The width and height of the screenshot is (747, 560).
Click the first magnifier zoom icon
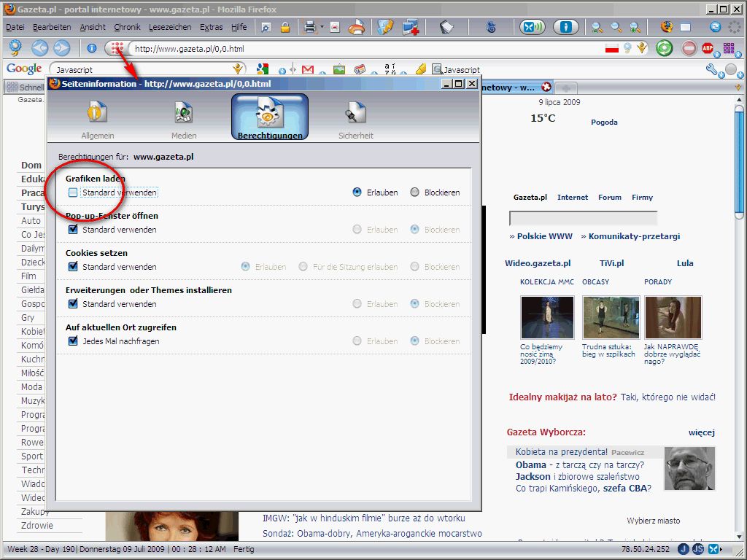[597, 28]
